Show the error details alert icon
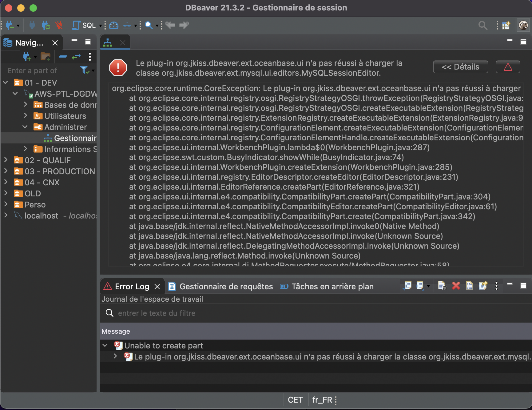 click(508, 67)
